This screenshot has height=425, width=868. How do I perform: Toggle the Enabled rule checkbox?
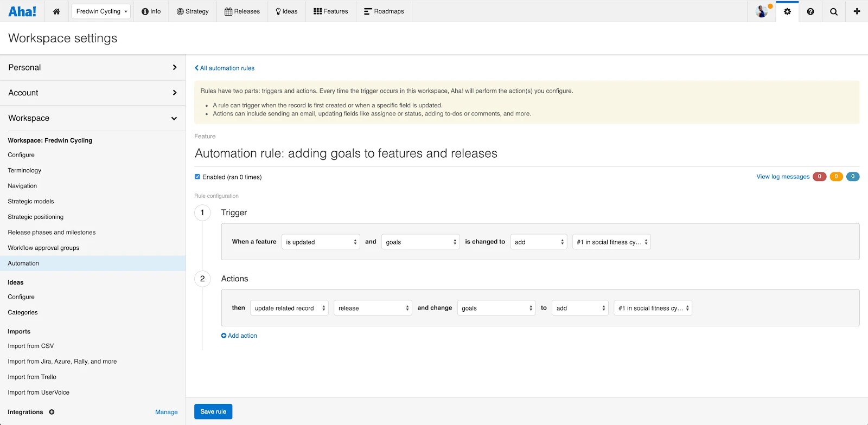pyautogui.click(x=197, y=177)
